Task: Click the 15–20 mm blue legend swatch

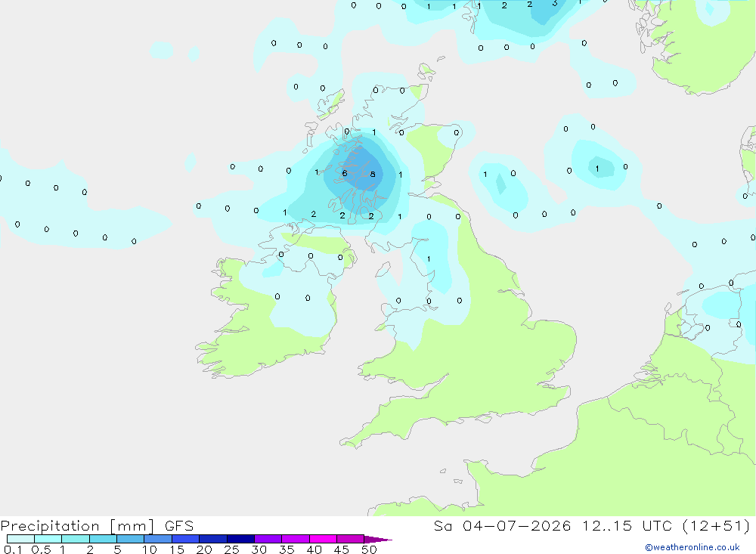Action: [x=185, y=539]
